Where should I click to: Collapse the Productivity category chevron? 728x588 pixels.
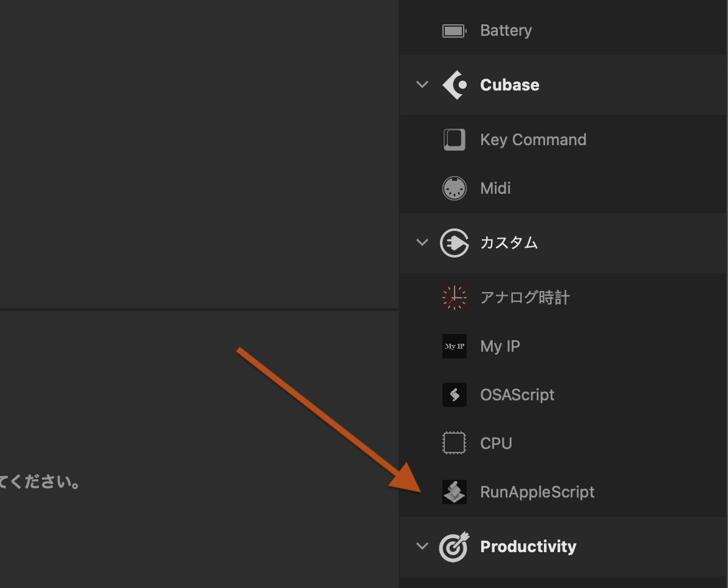pyautogui.click(x=422, y=547)
